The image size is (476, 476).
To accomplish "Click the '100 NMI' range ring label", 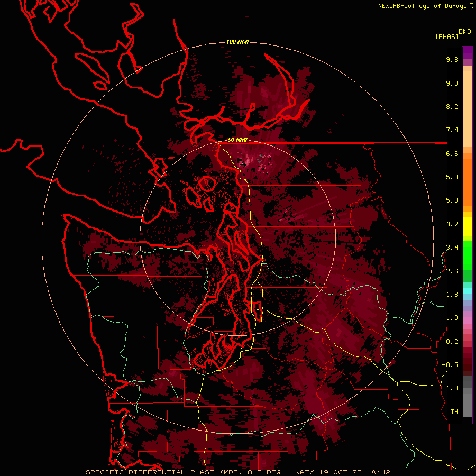I will [237, 42].
